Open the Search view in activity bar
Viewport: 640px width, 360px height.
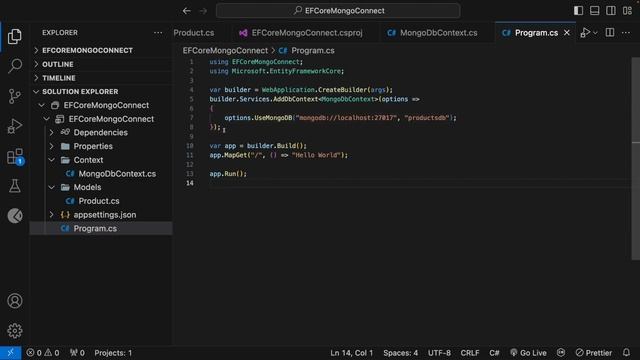tap(15, 66)
